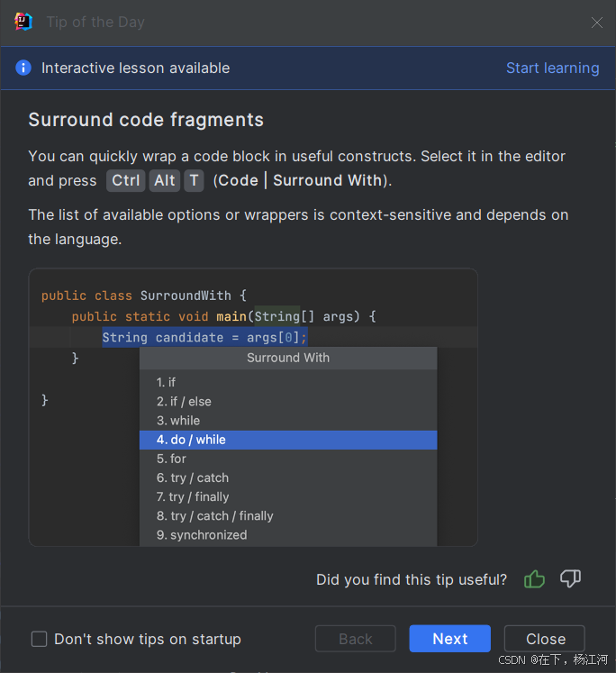Click the thumbs down icon

coord(570,578)
